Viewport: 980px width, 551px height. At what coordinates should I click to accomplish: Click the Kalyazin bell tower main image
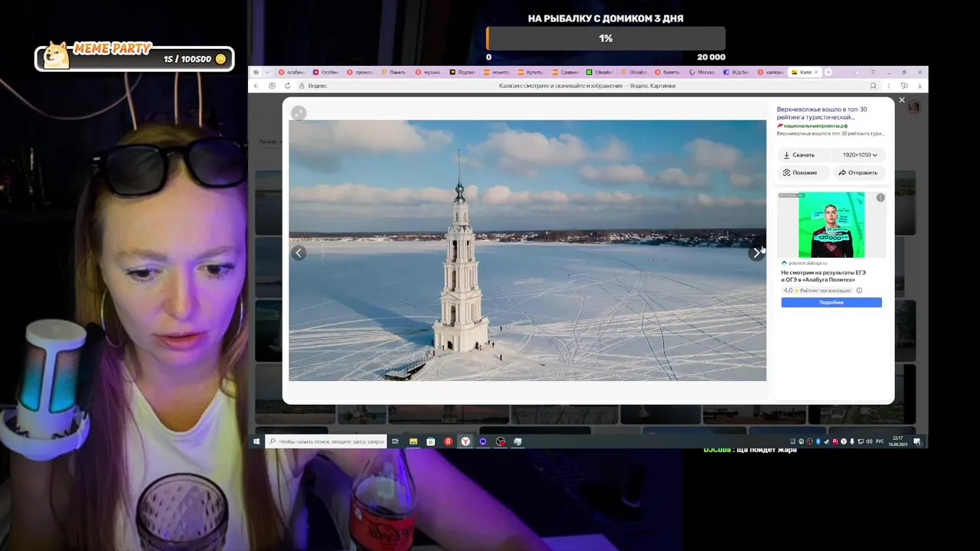(528, 250)
